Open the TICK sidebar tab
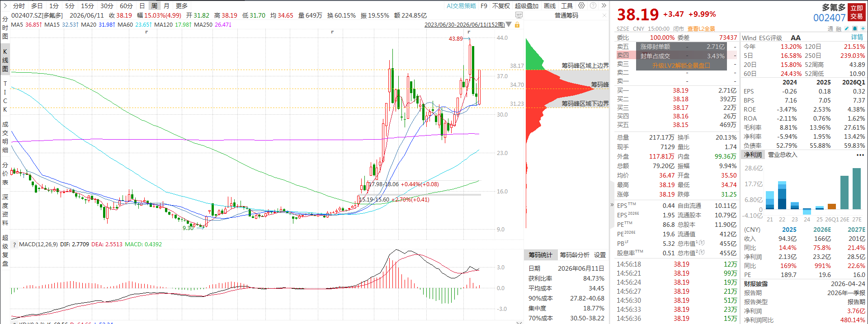Viewport: 868px width, 324px height. [5, 97]
